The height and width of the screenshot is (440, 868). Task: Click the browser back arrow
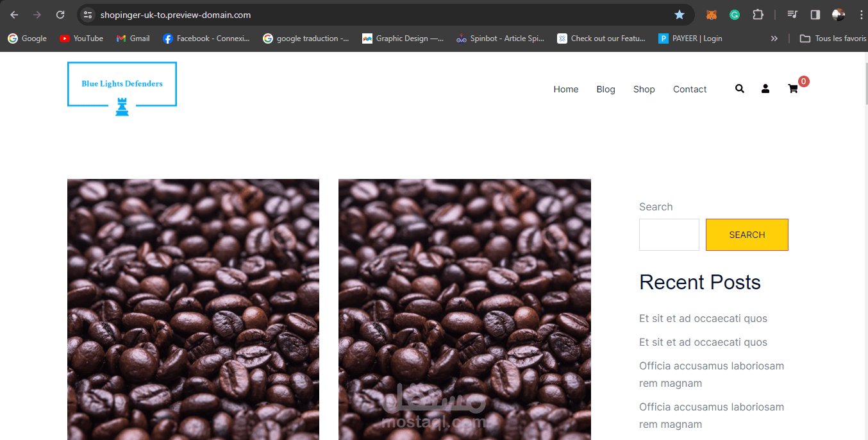coord(14,15)
